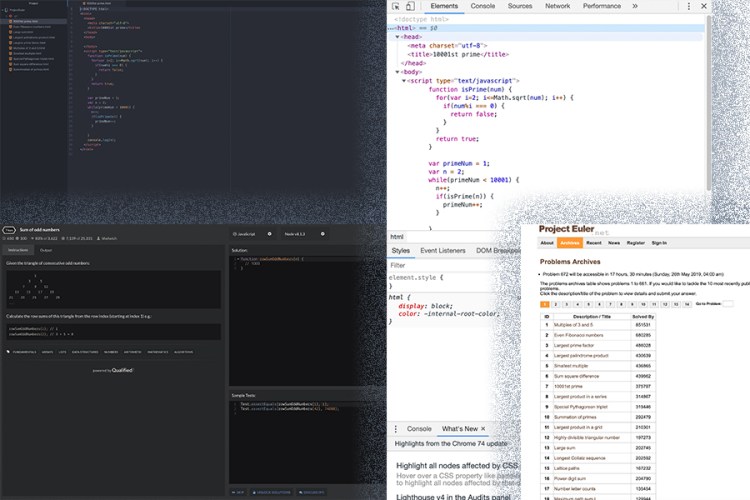
Task: Collapse the head element node
Action: [397, 36]
